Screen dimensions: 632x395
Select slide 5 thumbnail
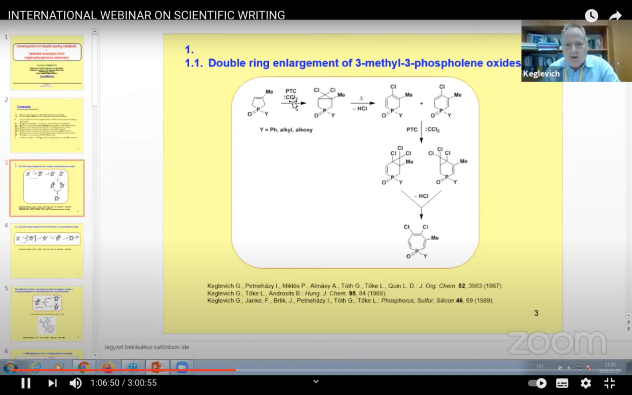47,314
